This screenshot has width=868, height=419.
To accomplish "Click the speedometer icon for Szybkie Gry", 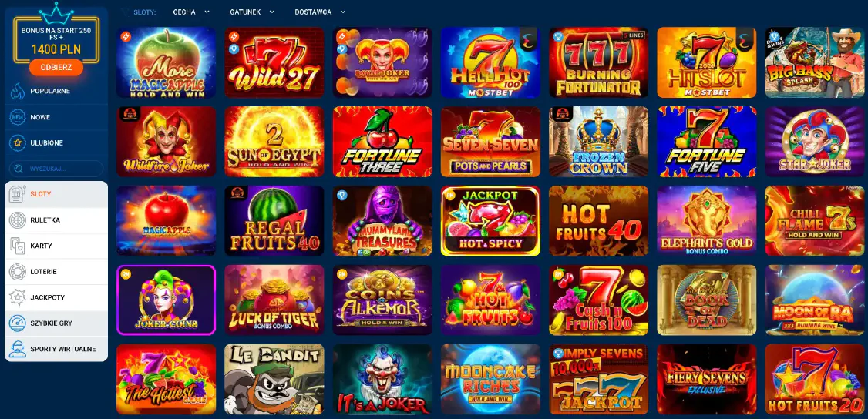I will click(x=18, y=323).
